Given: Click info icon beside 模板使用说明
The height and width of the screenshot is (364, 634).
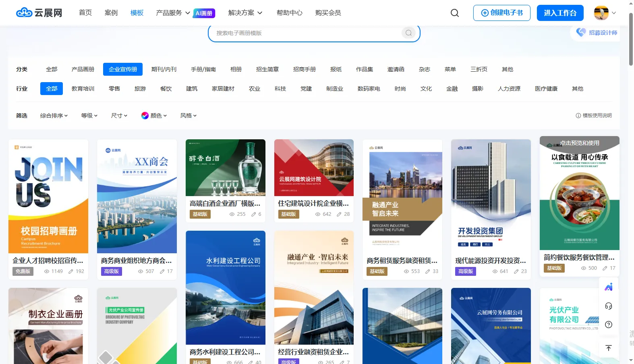Looking at the screenshot, I should [x=578, y=116].
